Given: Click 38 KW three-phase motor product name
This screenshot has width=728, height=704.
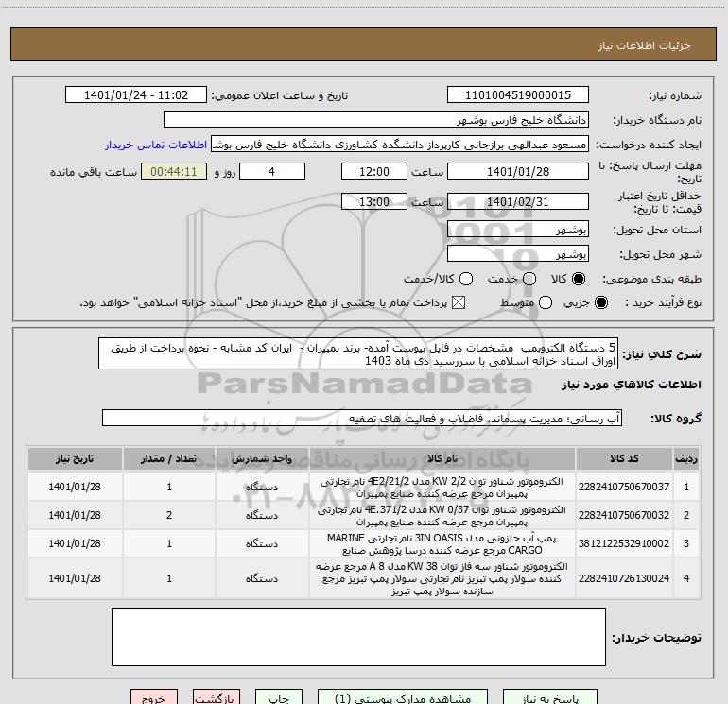Looking at the screenshot, I should point(442,578).
